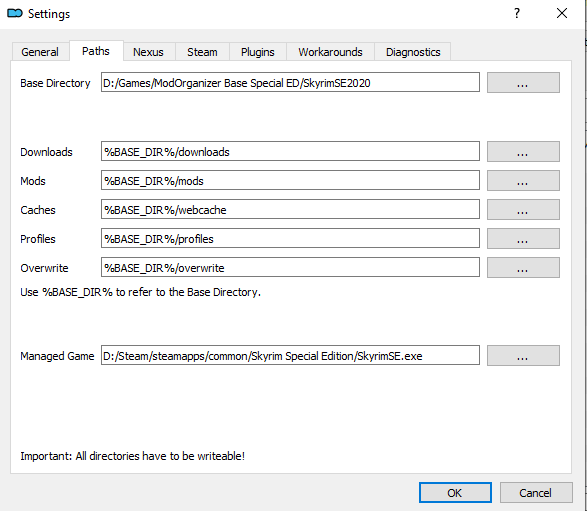Close the Settings dialog window
Image resolution: width=587 pixels, height=511 pixels.
coord(562,13)
